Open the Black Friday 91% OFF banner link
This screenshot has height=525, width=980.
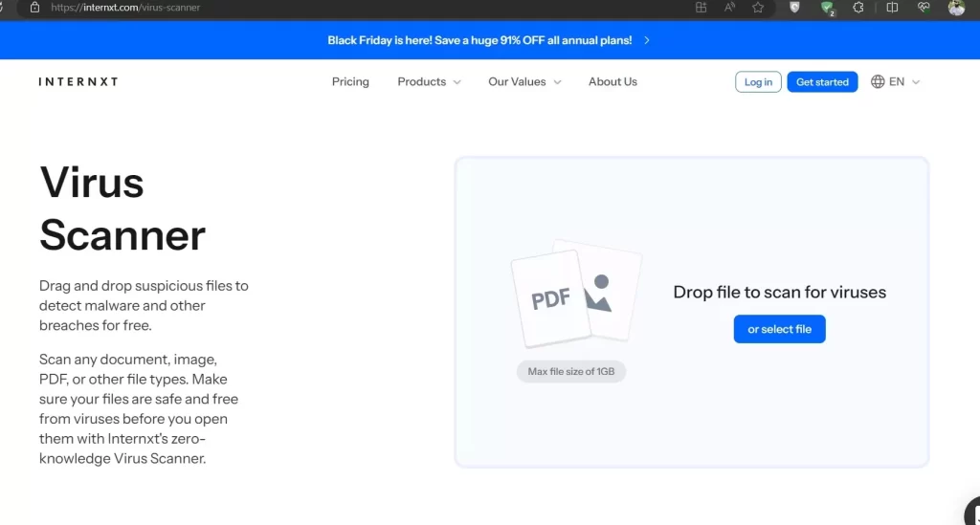pos(479,40)
